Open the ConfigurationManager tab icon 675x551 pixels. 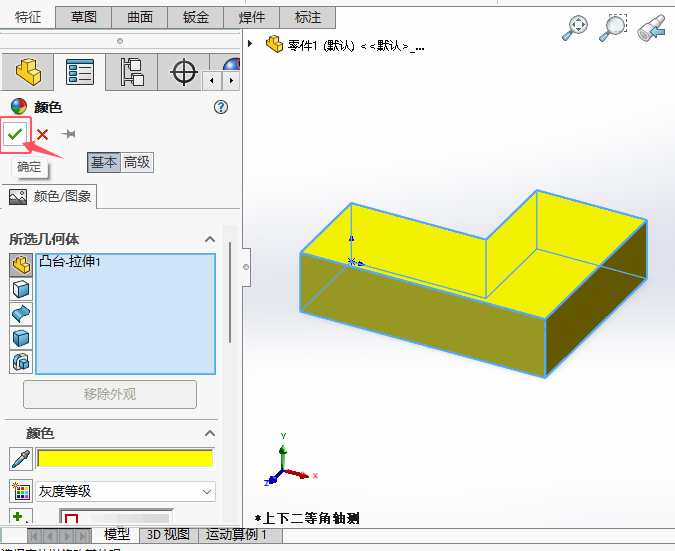131,72
